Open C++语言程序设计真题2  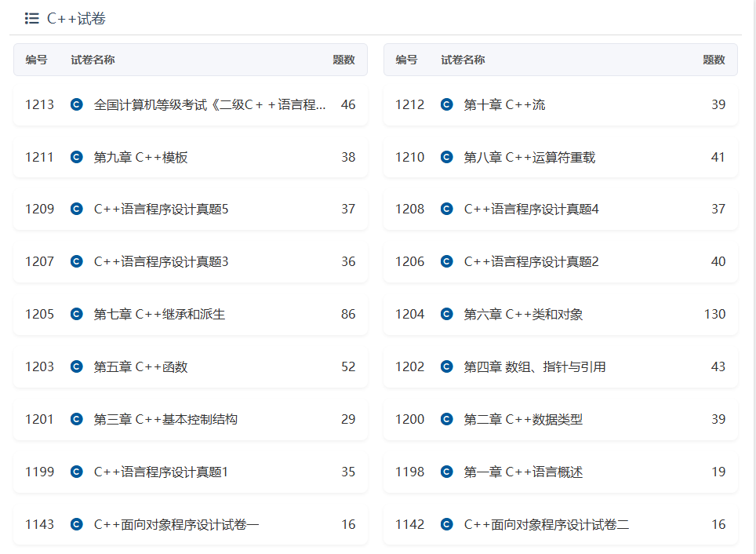click(532, 261)
